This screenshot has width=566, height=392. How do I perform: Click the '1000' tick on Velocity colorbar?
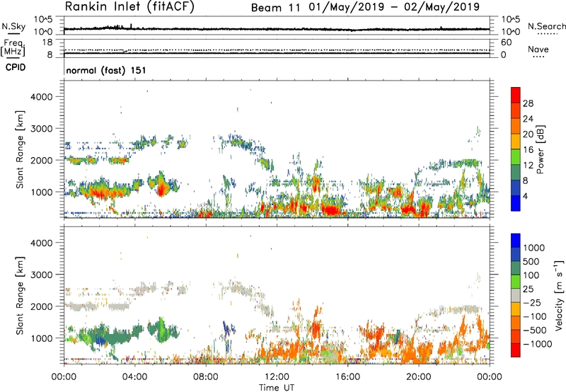pyautogui.click(x=534, y=248)
